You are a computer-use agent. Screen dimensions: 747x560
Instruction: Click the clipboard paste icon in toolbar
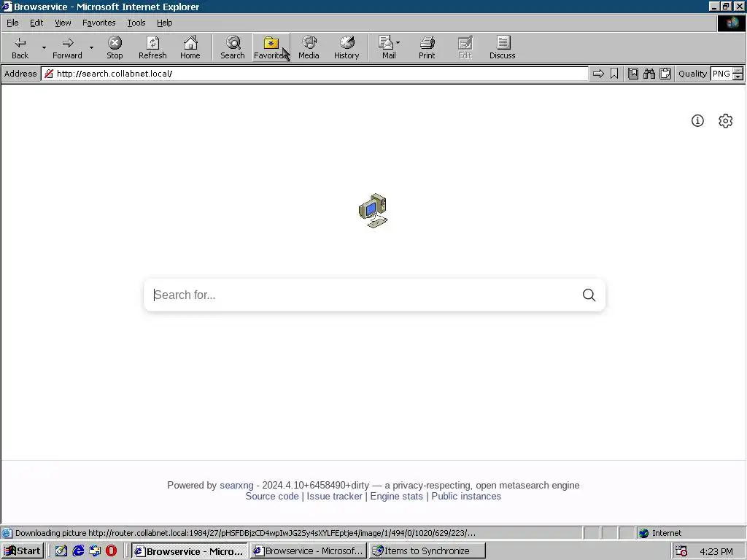click(665, 74)
